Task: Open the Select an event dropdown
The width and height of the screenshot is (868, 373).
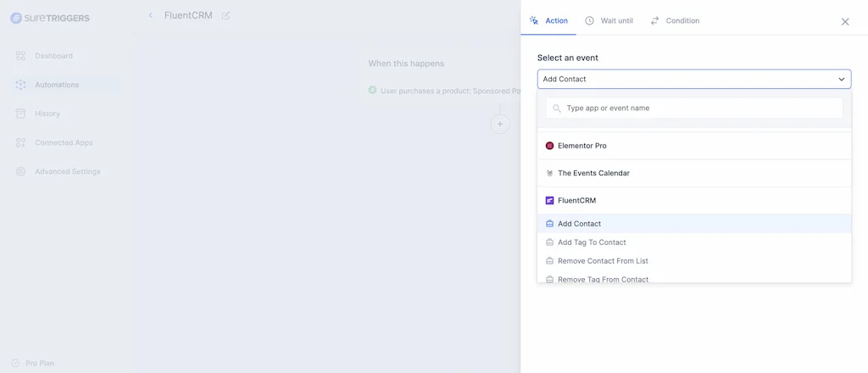Action: click(694, 79)
